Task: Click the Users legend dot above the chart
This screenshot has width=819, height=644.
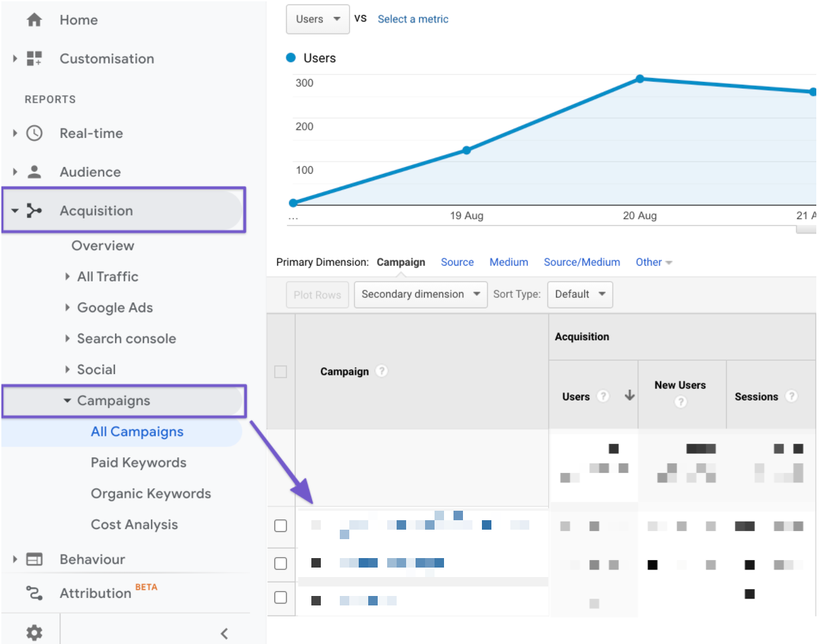Action: [x=291, y=58]
